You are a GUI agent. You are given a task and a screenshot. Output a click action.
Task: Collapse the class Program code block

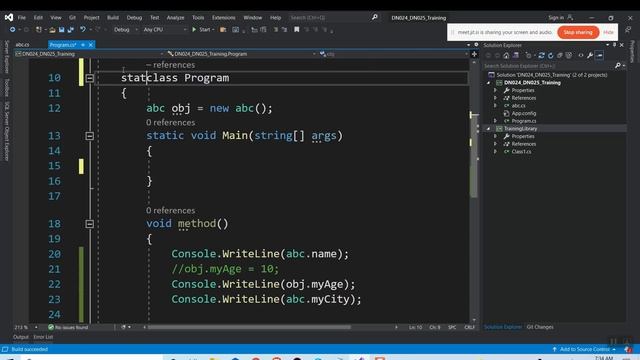tap(90, 78)
